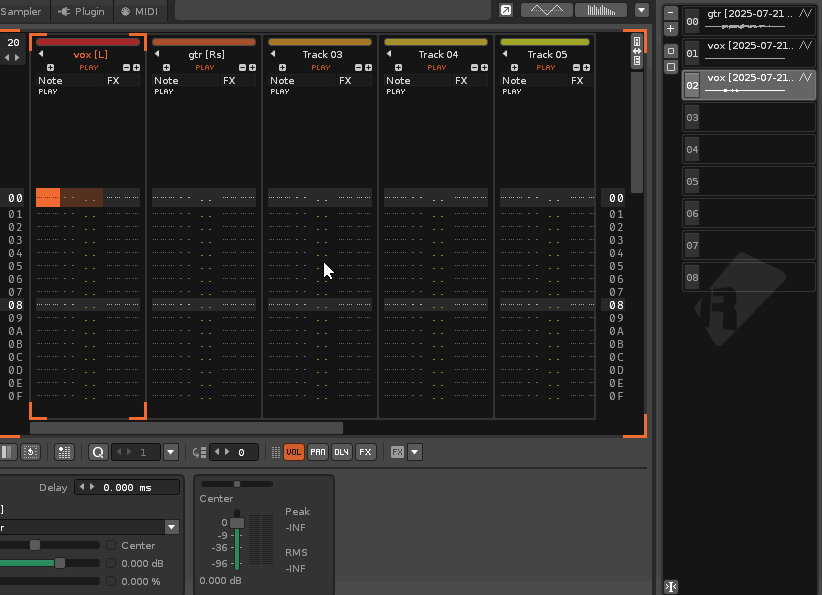This screenshot has width=822, height=595.
Task: Increase the Delay value with right arrow
Action: (92, 487)
